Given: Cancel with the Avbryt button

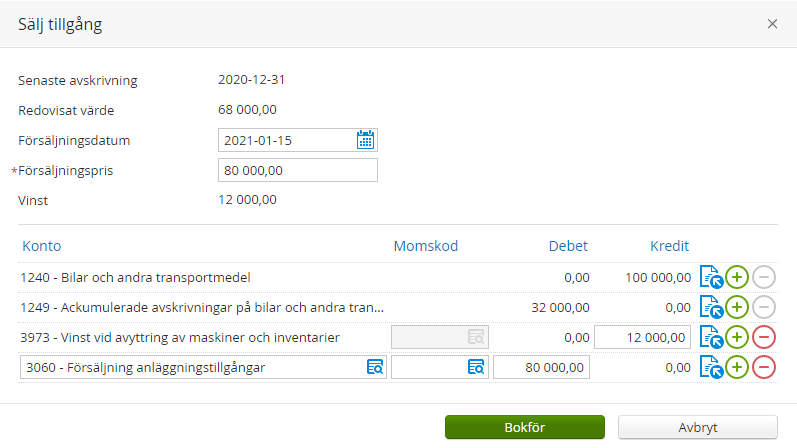Looking at the screenshot, I should coord(697,427).
